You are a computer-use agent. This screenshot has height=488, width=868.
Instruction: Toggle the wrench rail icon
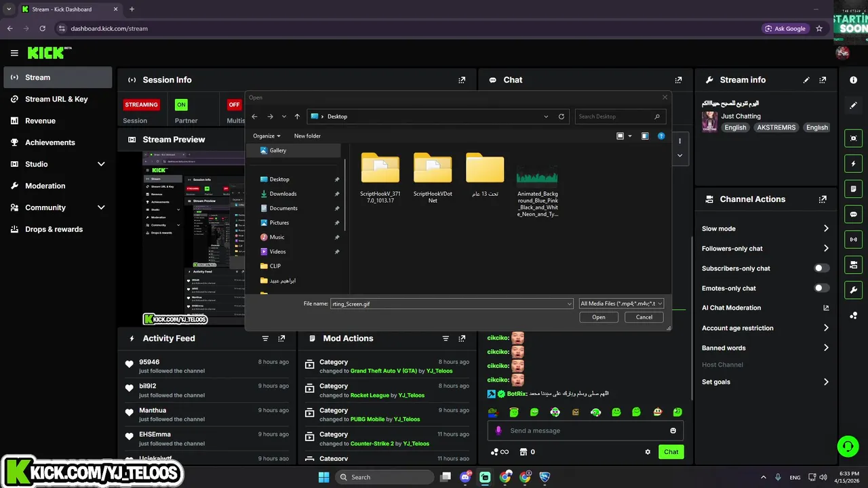click(853, 290)
